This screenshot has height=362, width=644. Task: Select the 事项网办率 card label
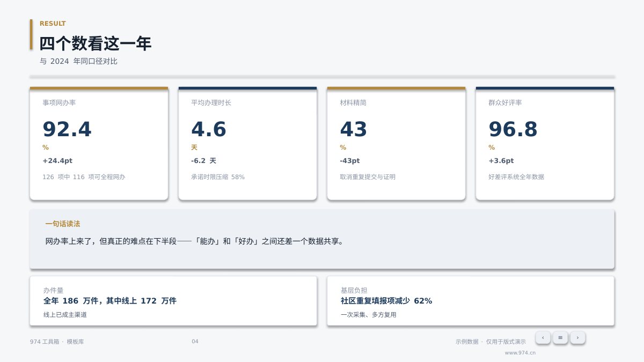coord(59,102)
